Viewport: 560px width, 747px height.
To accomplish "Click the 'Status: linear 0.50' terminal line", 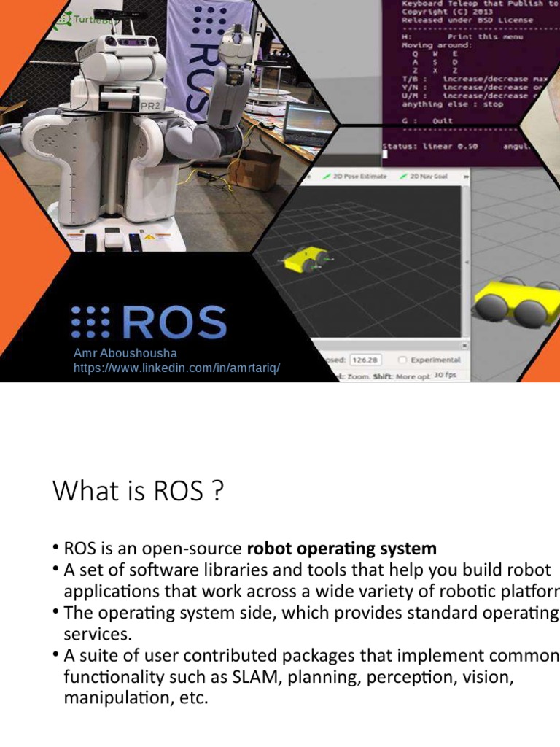I will click(x=430, y=146).
